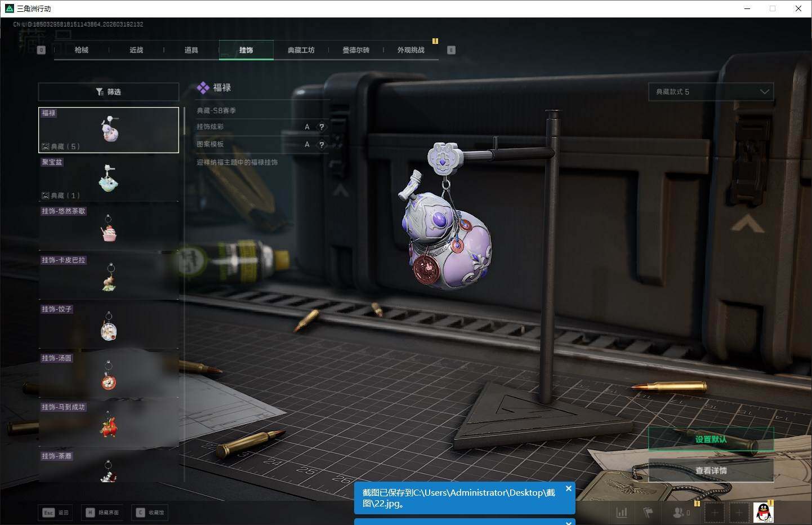Open the 枪械 tab
Image resolution: width=812 pixels, height=525 pixels.
(82, 50)
